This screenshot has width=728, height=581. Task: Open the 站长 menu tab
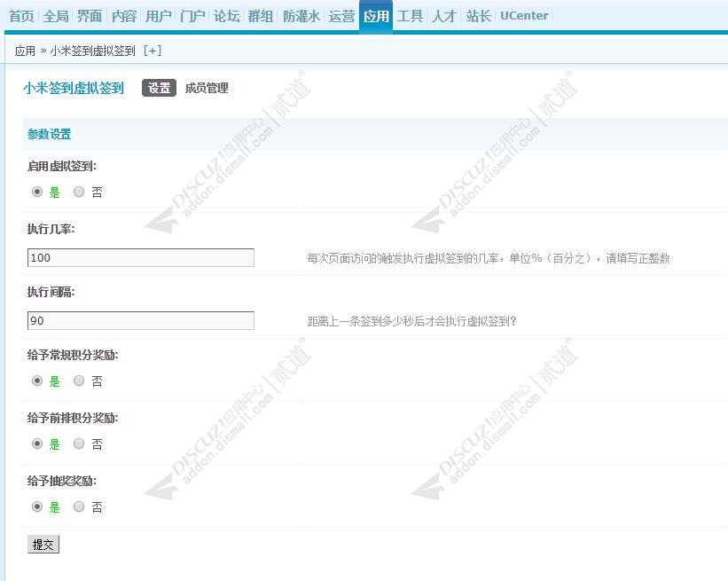[x=479, y=16]
